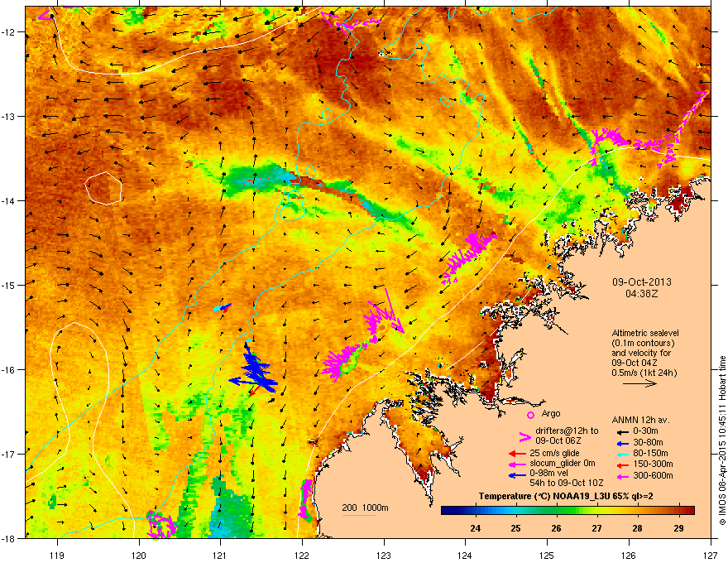Screen dimensions: 728x563
Task: Click the 'Argo' legend label
Action: pos(551,413)
